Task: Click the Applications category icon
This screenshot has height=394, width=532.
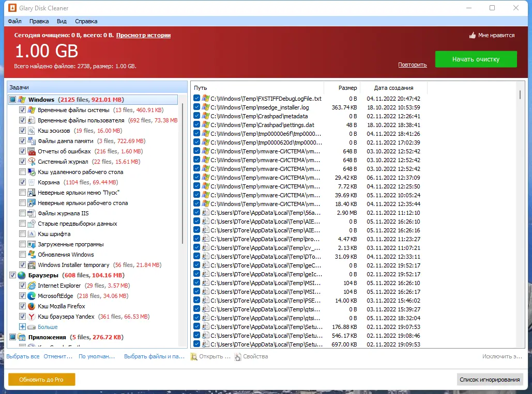Action: 22,337
